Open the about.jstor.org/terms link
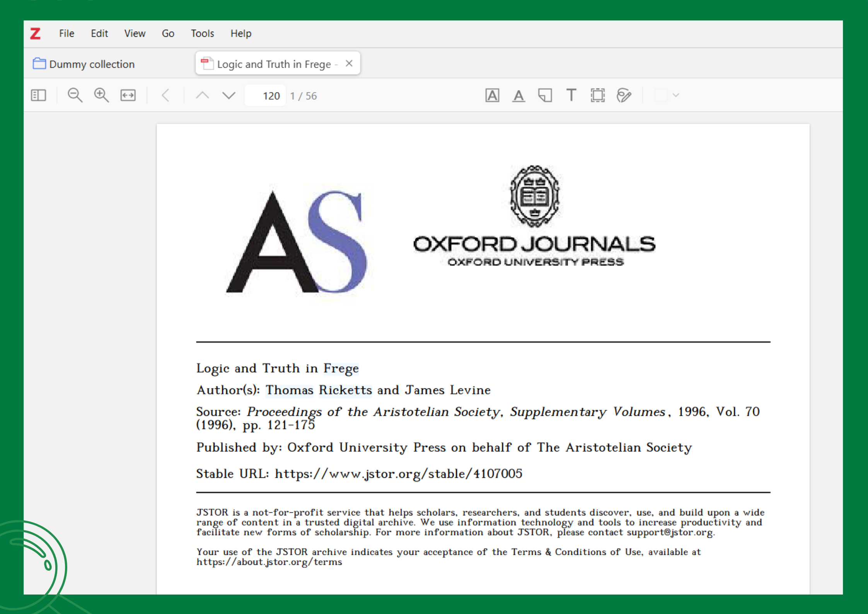Image resolution: width=868 pixels, height=614 pixels. click(269, 562)
